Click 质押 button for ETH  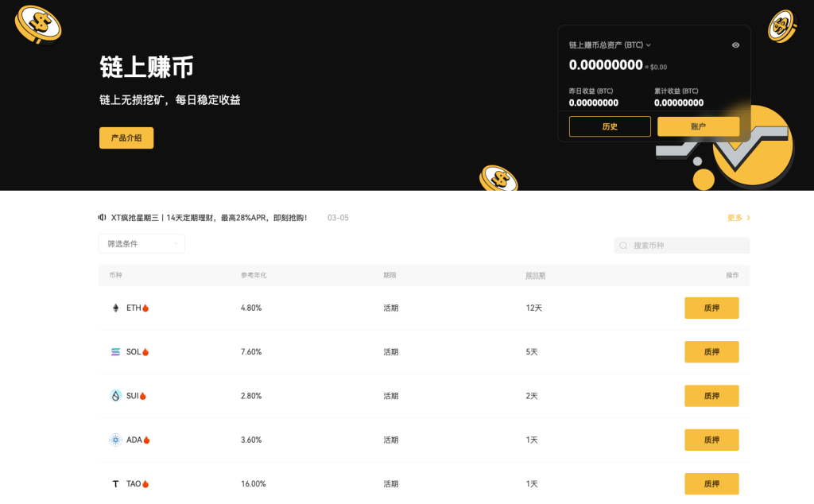711,308
